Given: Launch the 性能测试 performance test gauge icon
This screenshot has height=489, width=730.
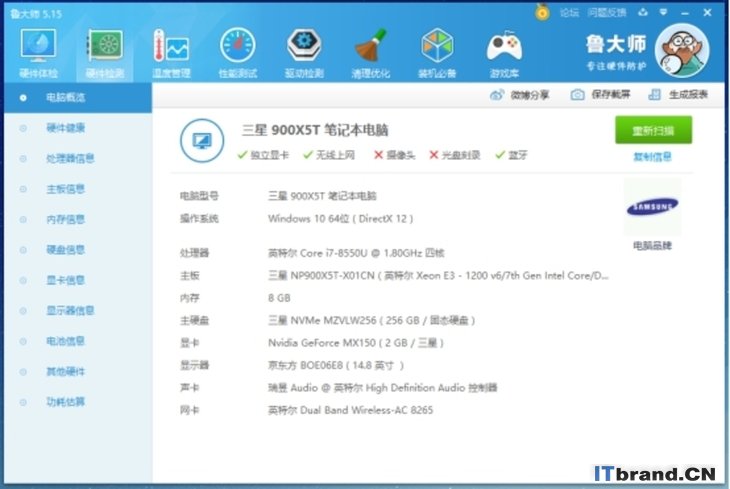Looking at the screenshot, I should point(238,53).
